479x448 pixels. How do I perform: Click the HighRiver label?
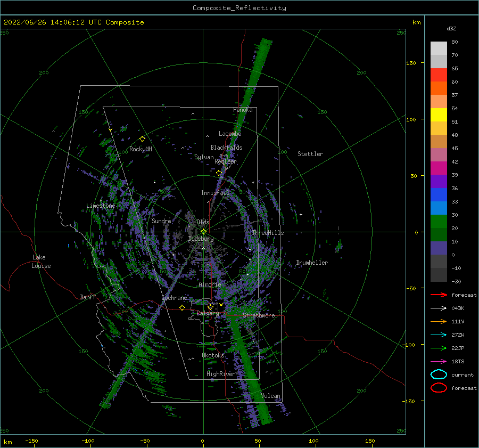pos(220,374)
